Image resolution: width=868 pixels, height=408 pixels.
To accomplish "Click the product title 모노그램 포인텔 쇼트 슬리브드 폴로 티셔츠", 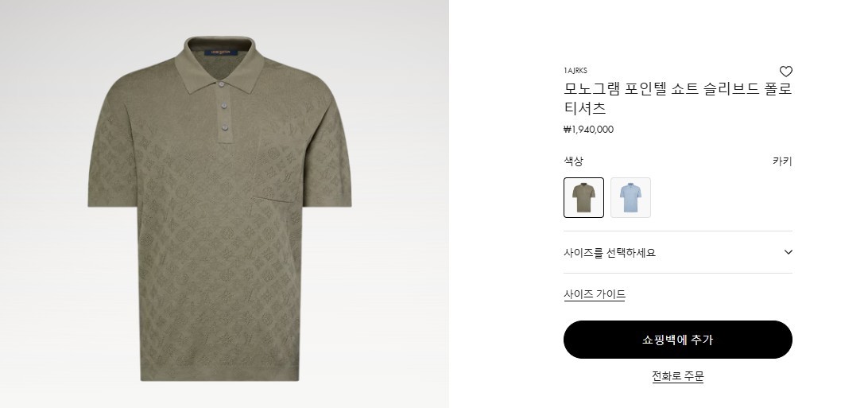I will pyautogui.click(x=677, y=99).
